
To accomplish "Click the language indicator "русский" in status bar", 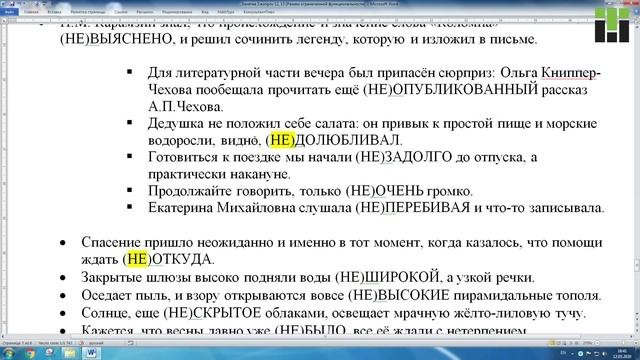I will pyautogui.click(x=96, y=343).
